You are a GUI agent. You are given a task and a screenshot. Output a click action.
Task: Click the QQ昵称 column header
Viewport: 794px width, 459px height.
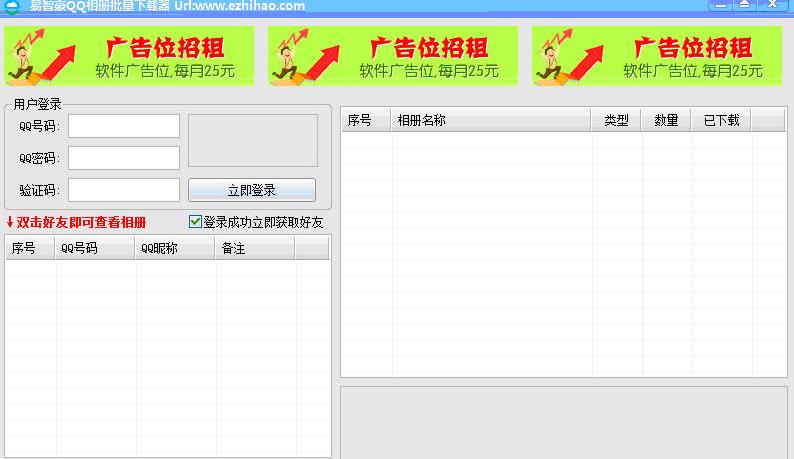[175, 249]
